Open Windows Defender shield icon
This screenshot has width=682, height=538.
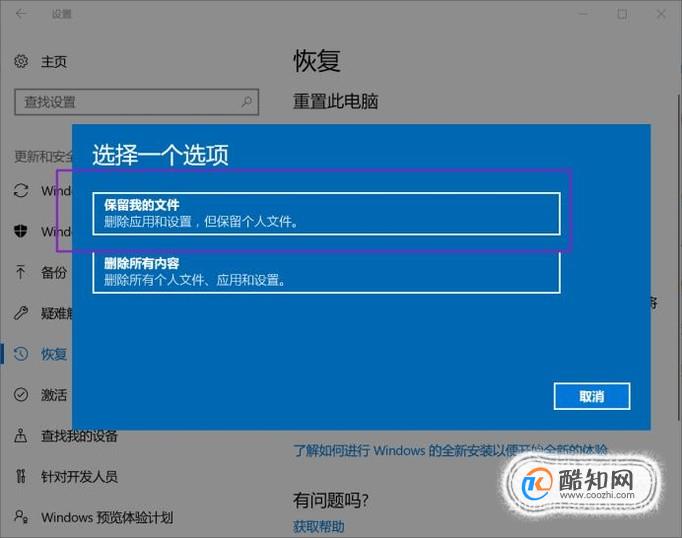point(21,231)
